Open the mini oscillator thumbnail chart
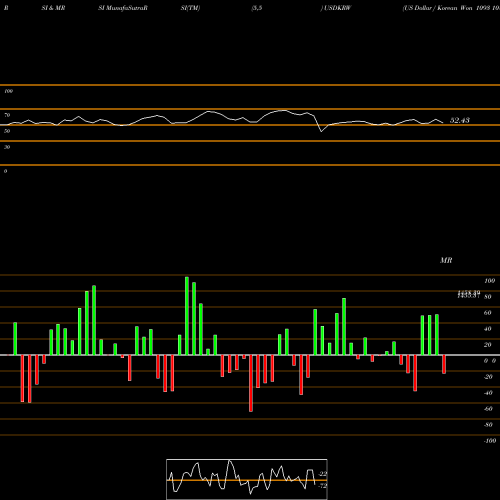Screen dimensions: 500x500 click(247, 479)
